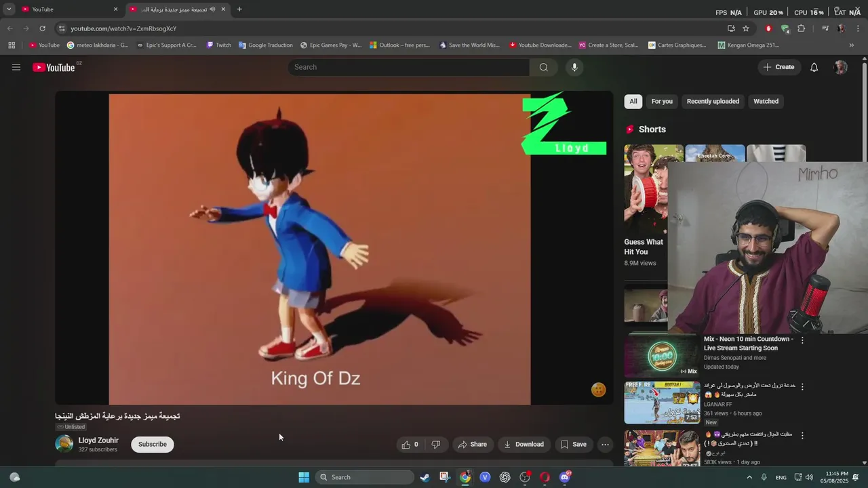The width and height of the screenshot is (868, 488).
Task: Bookmark this page with star icon
Action: point(746,28)
